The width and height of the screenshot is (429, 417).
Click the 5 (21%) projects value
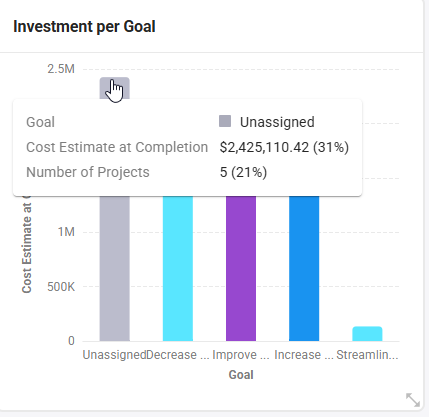[x=243, y=172]
